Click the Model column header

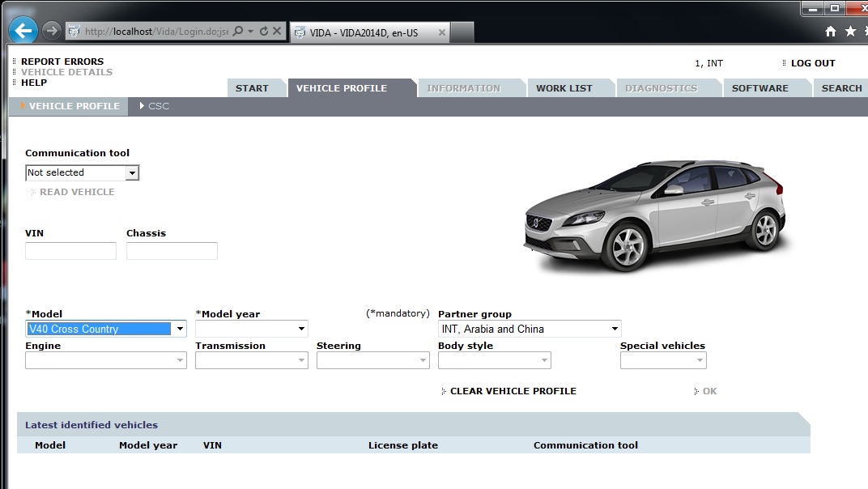50,445
